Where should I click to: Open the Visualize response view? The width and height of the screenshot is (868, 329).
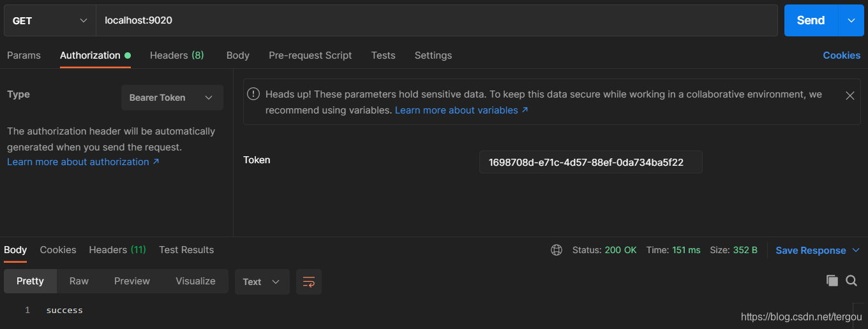pyautogui.click(x=195, y=281)
